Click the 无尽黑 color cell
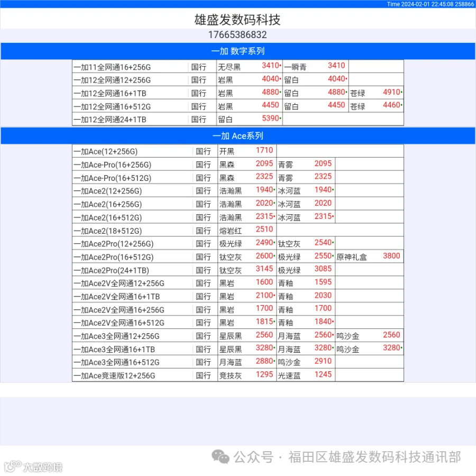The image size is (476, 476). [229, 67]
